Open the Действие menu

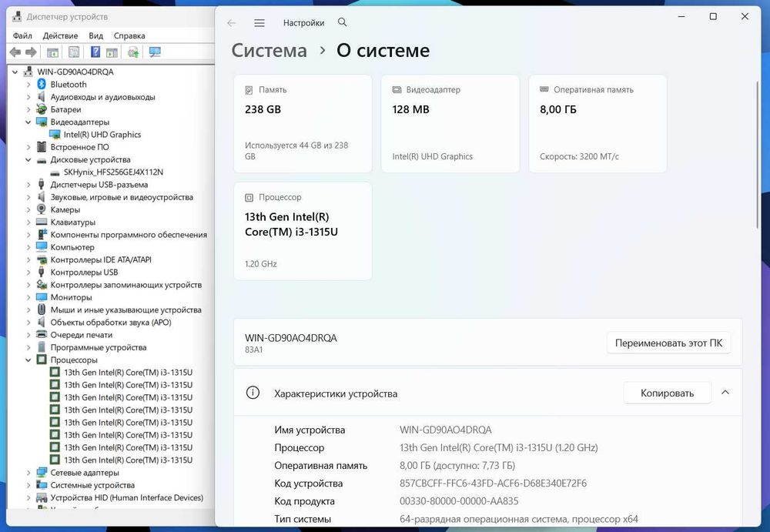point(60,36)
